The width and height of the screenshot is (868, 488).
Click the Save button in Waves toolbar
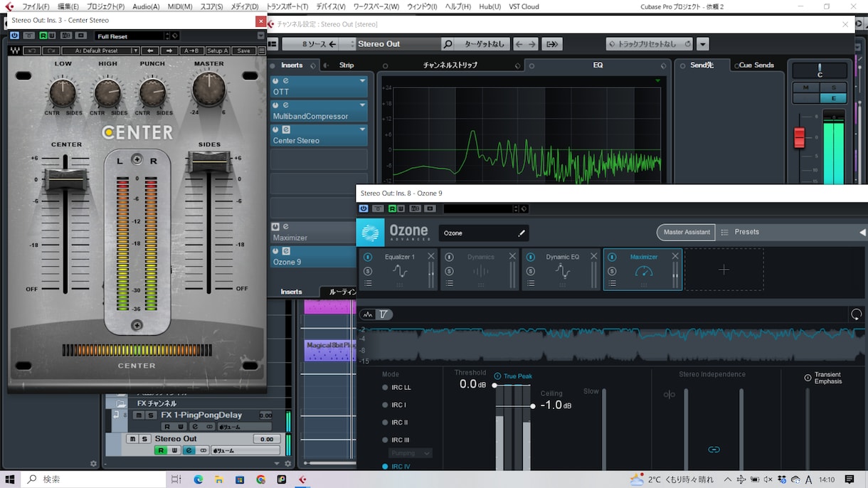click(243, 51)
